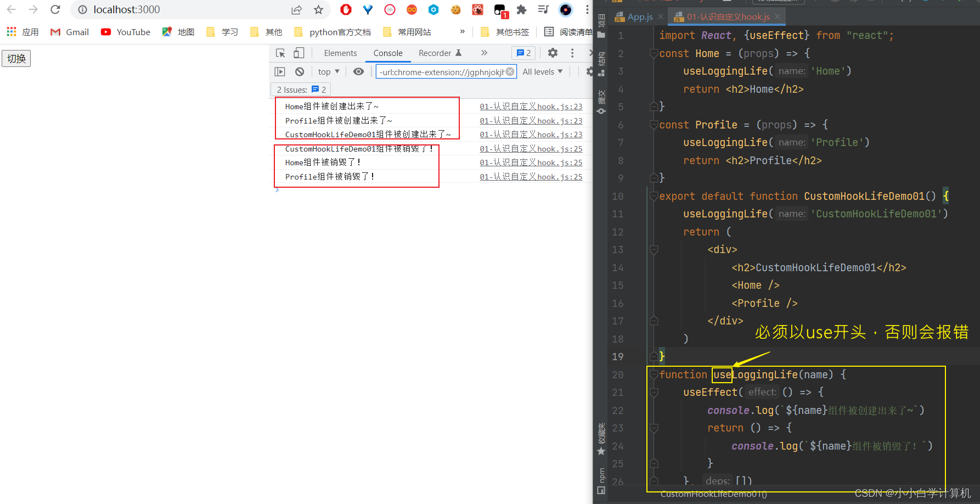Click the blue hexagon extension icon

(x=433, y=9)
